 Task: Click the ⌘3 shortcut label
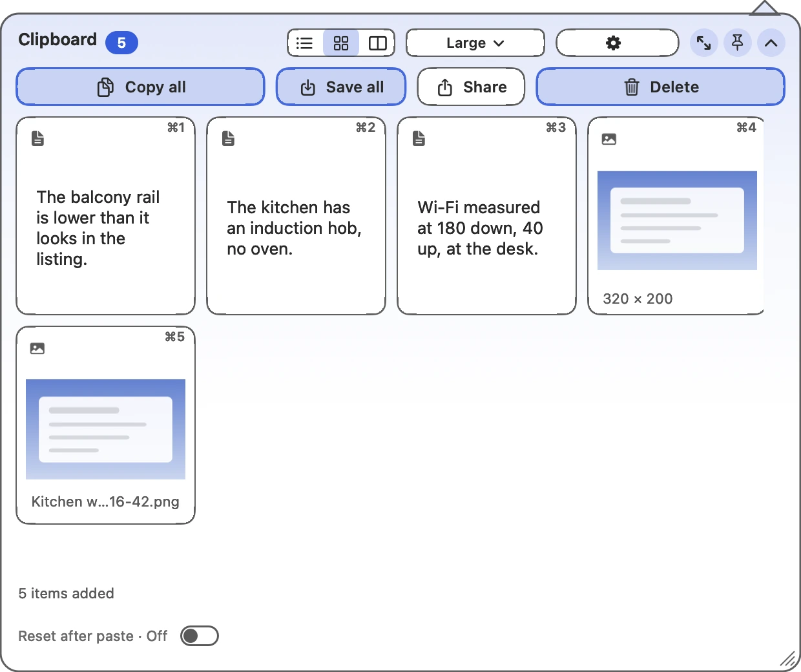(x=556, y=127)
